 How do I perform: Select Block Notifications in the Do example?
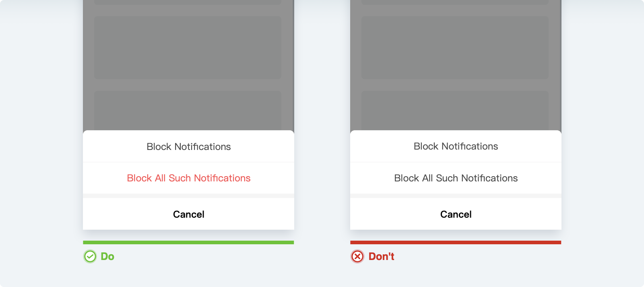tap(188, 147)
